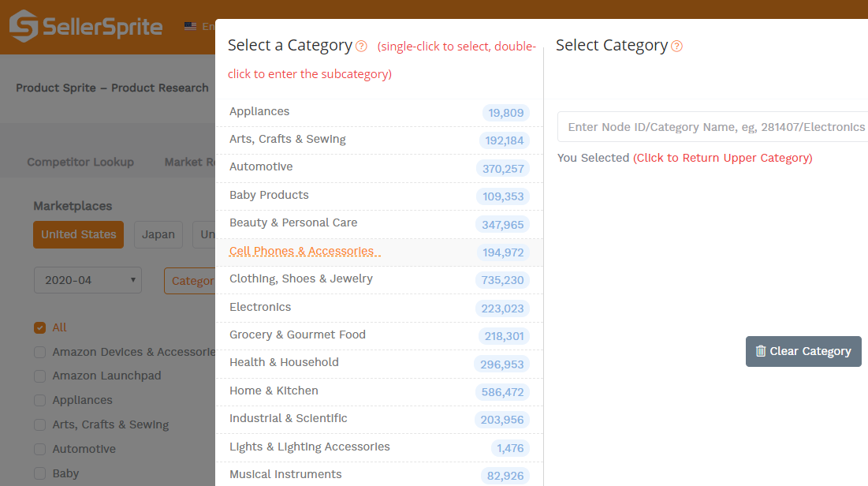Choose Appliances at top of category list
The width and height of the screenshot is (868, 486).
coord(259,111)
